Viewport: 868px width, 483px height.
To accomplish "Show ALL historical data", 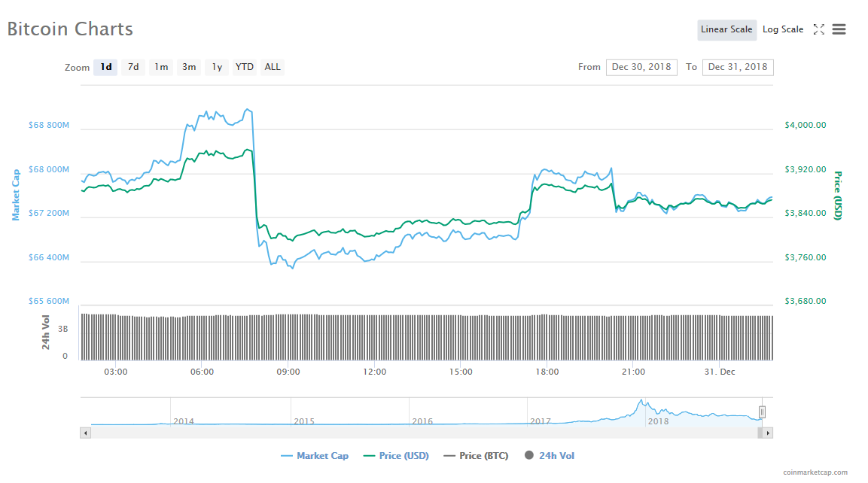I will tap(273, 67).
